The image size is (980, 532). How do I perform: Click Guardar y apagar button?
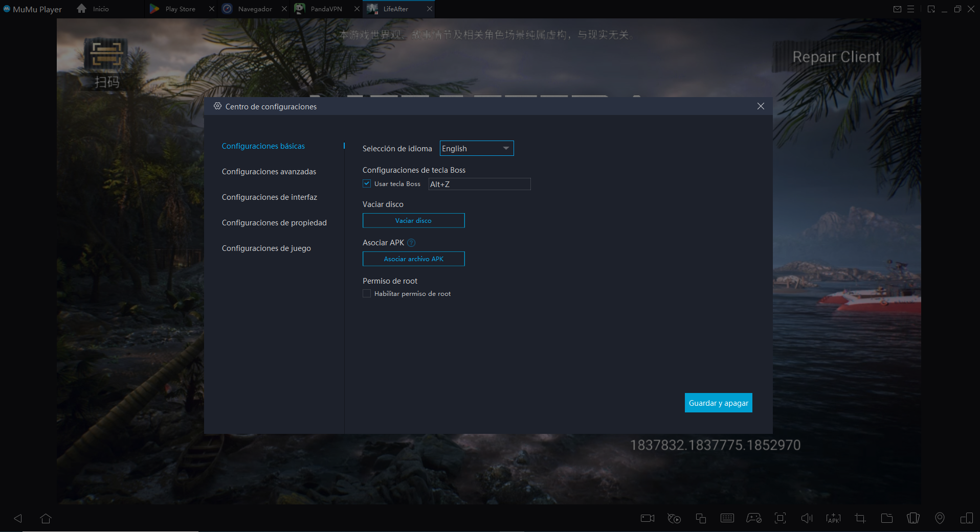718,403
